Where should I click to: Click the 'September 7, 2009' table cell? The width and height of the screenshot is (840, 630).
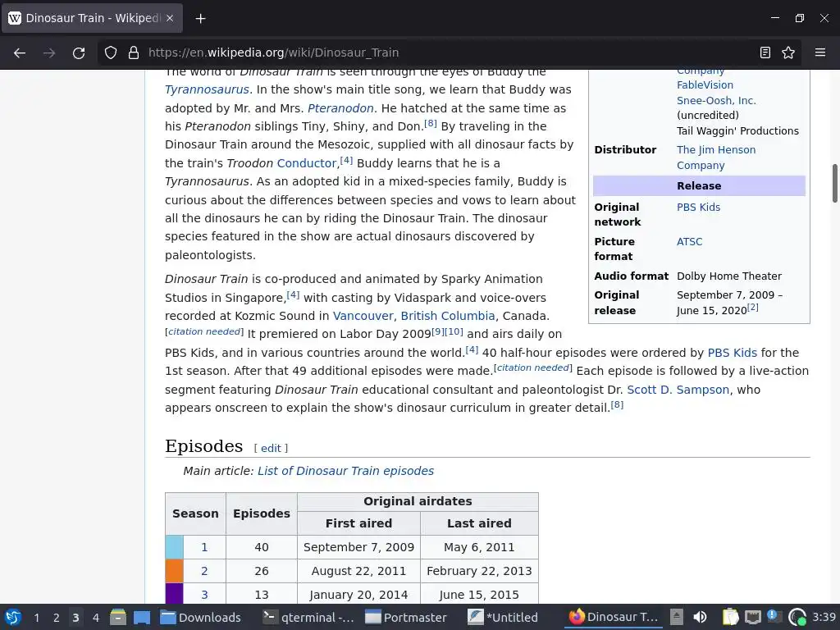coord(359,547)
